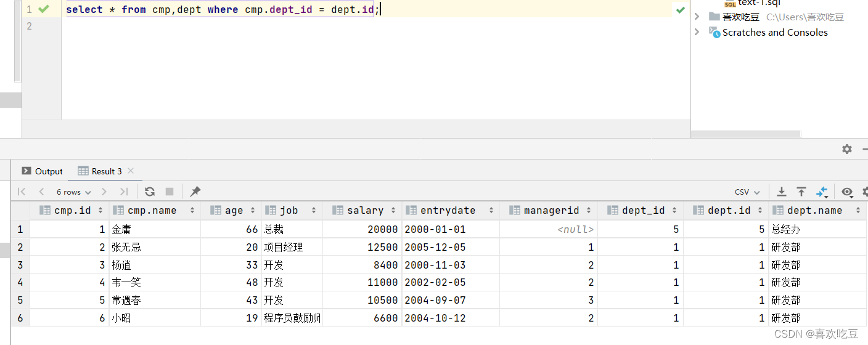Go to first page of results
868x345 pixels.
pyautogui.click(x=22, y=192)
